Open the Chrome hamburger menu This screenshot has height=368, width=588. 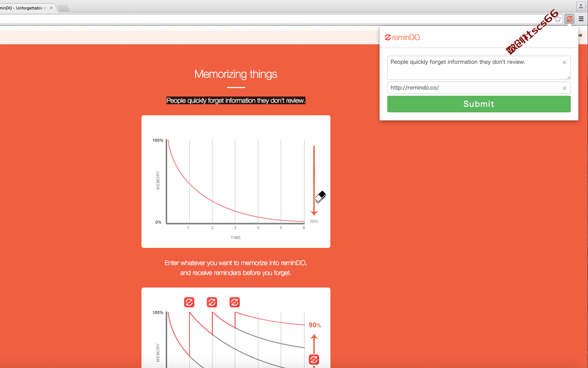coord(581,19)
